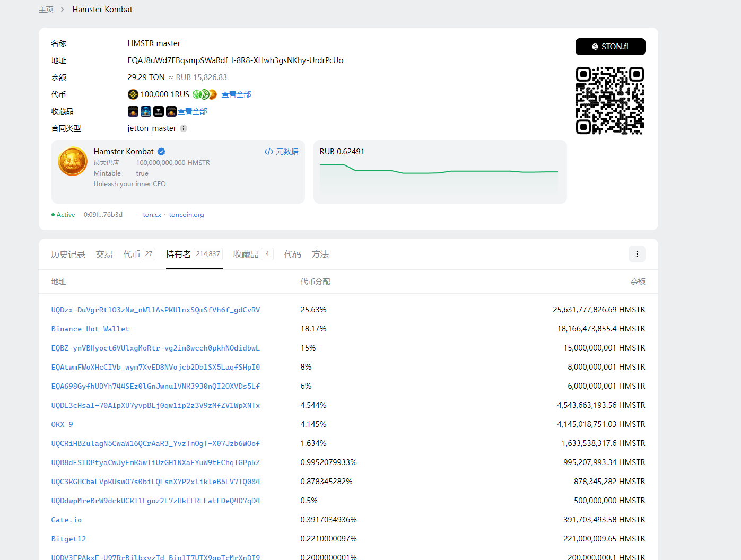This screenshot has width=741, height=560.
Task: Click the Hamster Kombat coin logo
Action: click(x=73, y=162)
